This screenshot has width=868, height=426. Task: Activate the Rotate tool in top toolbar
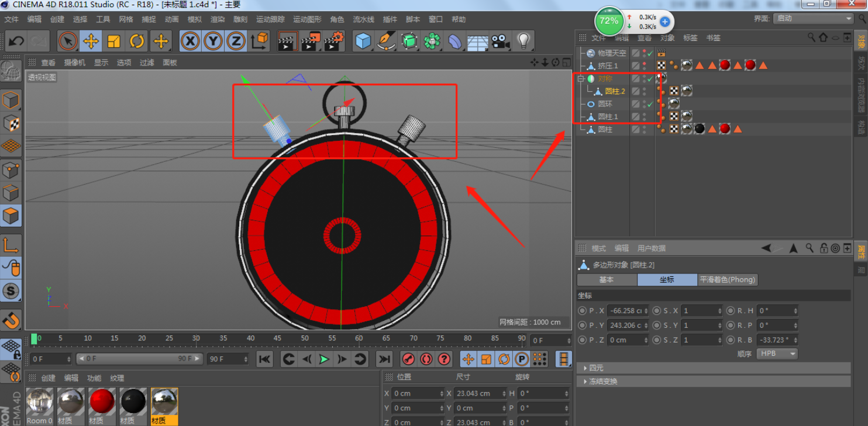pyautogui.click(x=137, y=41)
